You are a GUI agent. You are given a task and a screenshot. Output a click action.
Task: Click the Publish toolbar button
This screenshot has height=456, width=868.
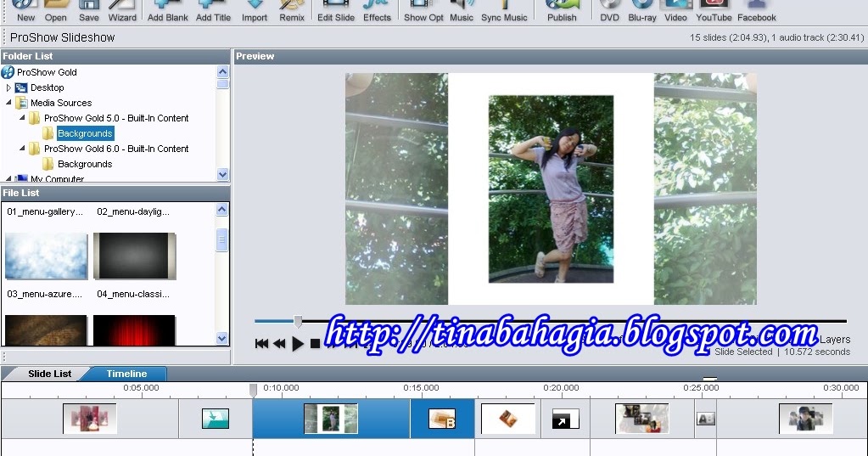click(x=562, y=11)
